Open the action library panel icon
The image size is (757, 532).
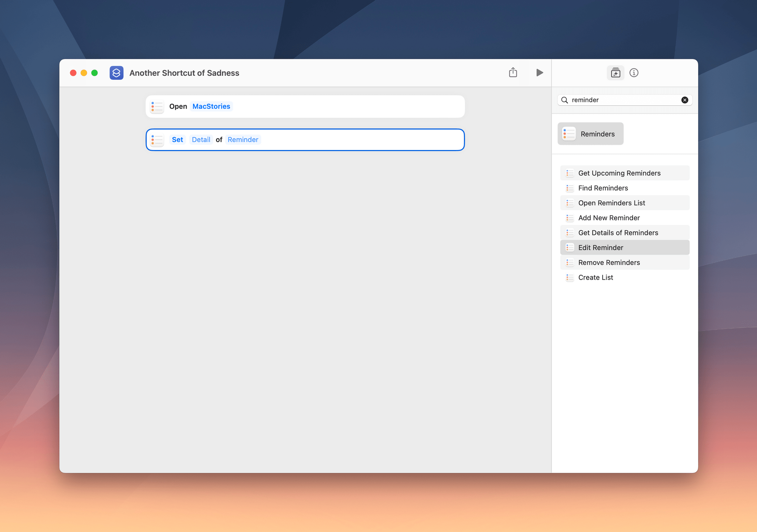(x=615, y=73)
